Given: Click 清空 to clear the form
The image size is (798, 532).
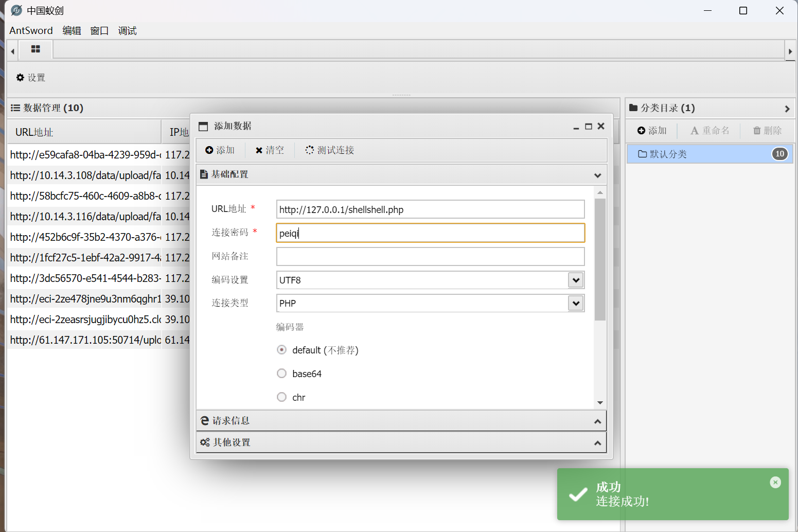Looking at the screenshot, I should pos(270,150).
